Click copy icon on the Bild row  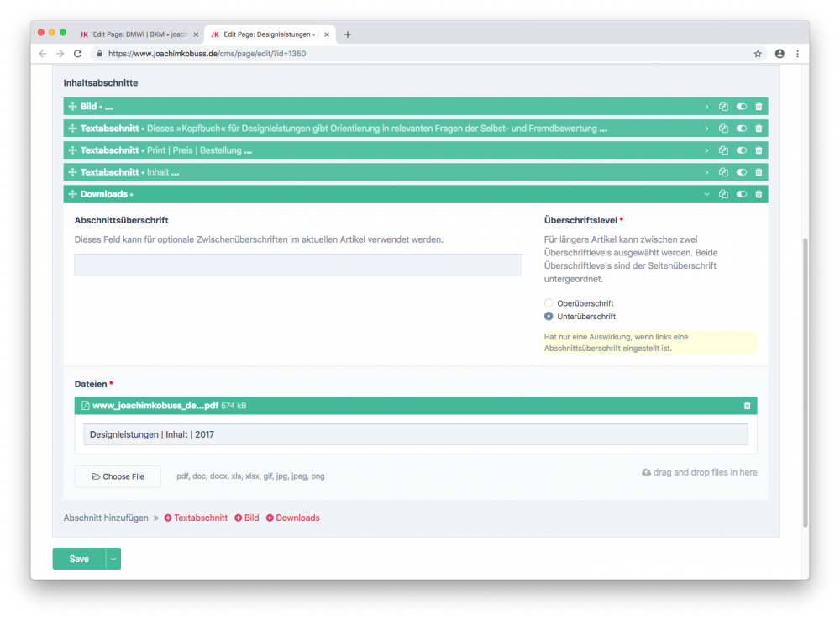click(723, 107)
